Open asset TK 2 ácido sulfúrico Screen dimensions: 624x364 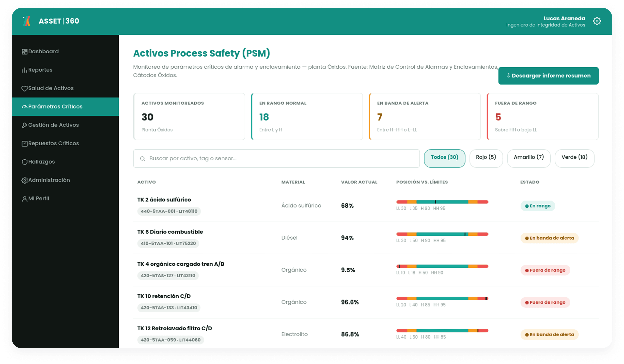click(164, 200)
